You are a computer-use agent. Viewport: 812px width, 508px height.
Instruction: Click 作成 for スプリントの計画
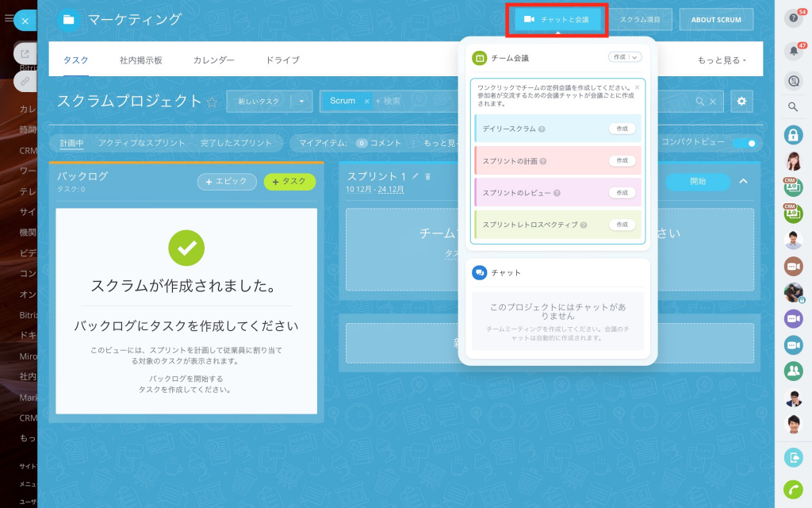pos(622,160)
